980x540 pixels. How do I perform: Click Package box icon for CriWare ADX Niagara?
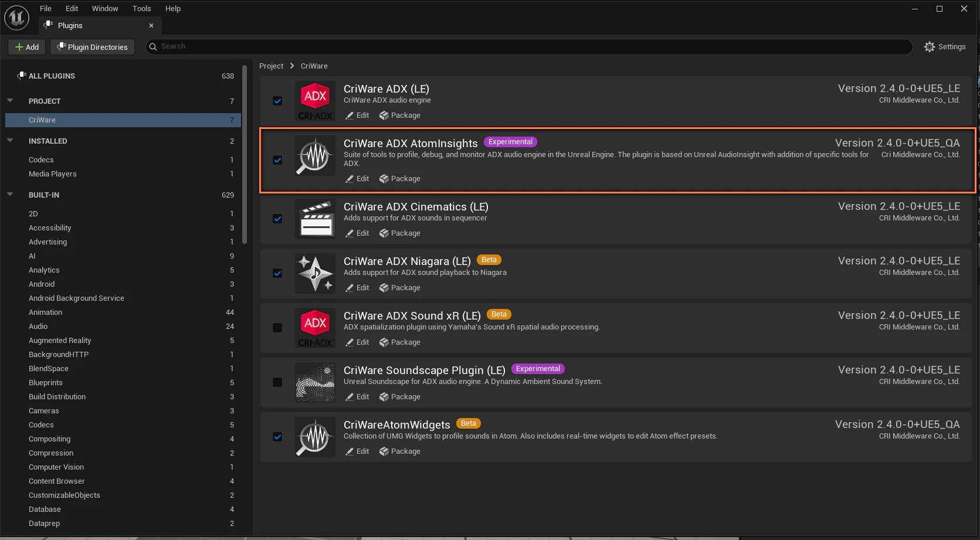coord(384,288)
